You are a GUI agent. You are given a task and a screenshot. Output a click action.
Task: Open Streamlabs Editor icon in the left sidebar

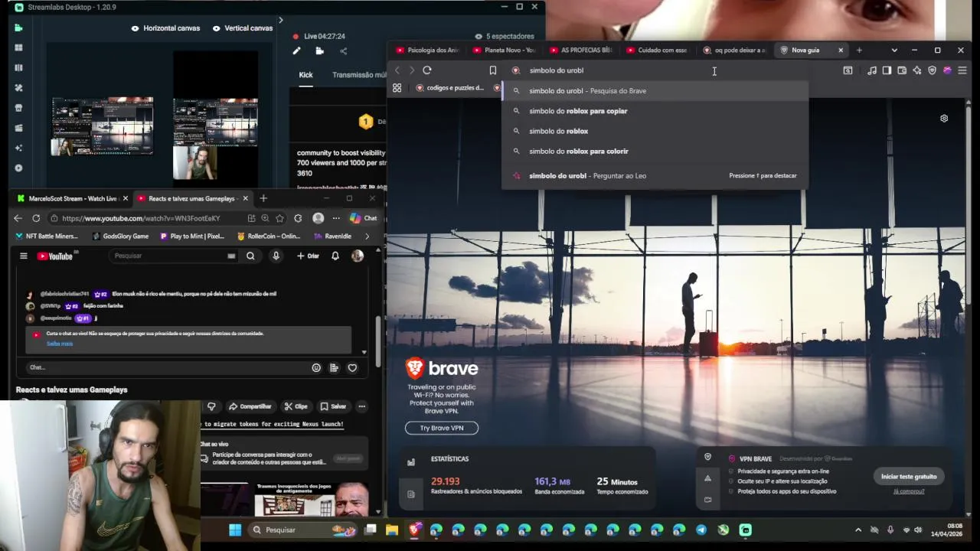(18, 28)
